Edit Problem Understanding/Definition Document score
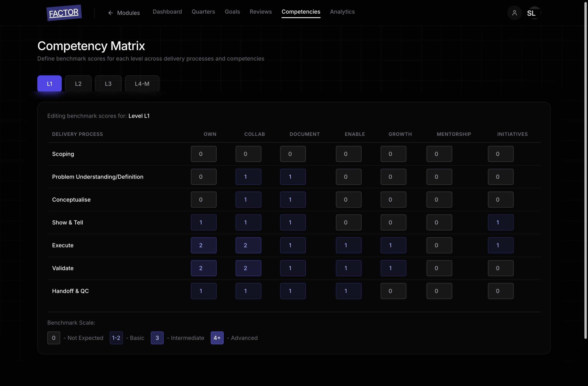Screen dimensions: 588x386 293,177
